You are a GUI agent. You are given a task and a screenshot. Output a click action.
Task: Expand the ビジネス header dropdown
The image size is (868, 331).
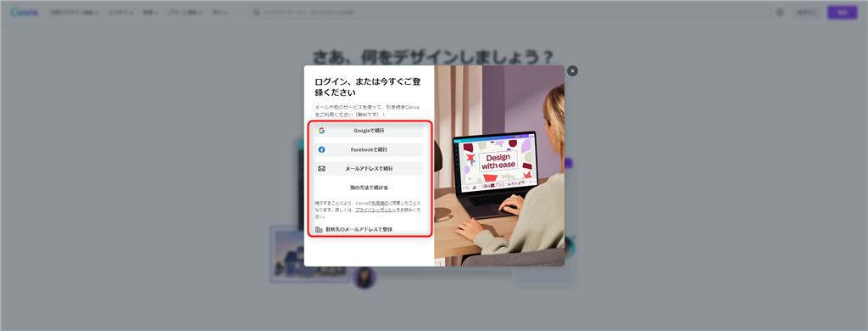pos(120,12)
